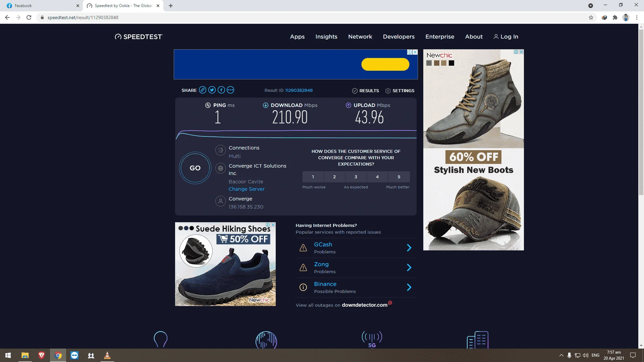Viewport: 644px width, 362px height.
Task: Rate customer service 4
Action: [x=377, y=177]
